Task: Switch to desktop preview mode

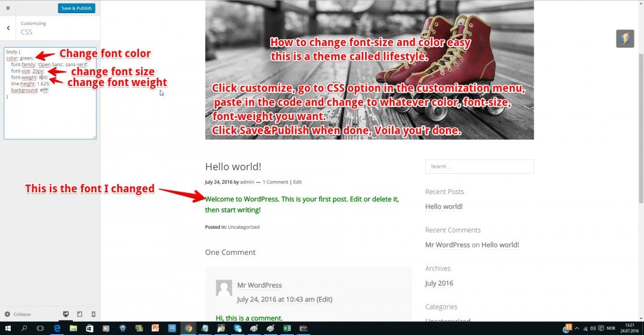Action: click(66, 314)
